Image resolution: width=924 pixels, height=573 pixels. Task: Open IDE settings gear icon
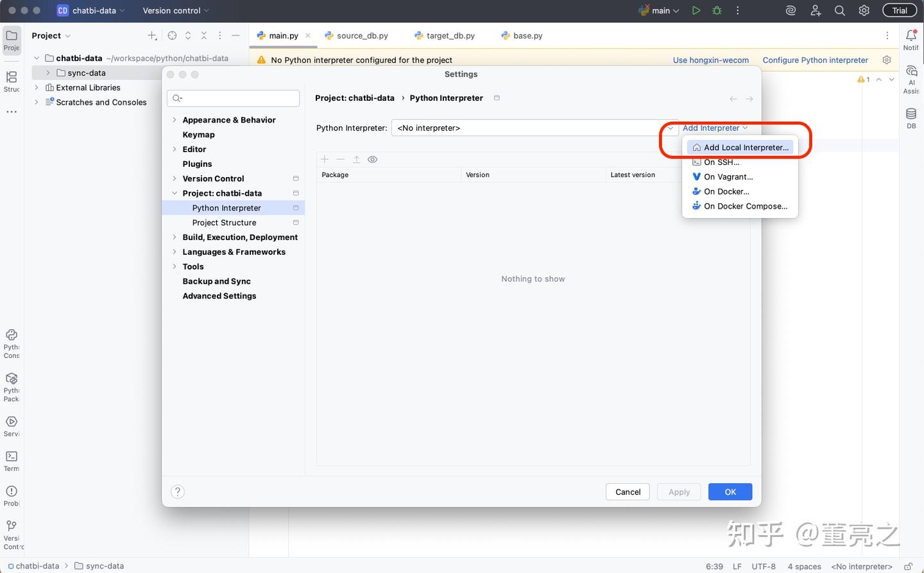[864, 10]
